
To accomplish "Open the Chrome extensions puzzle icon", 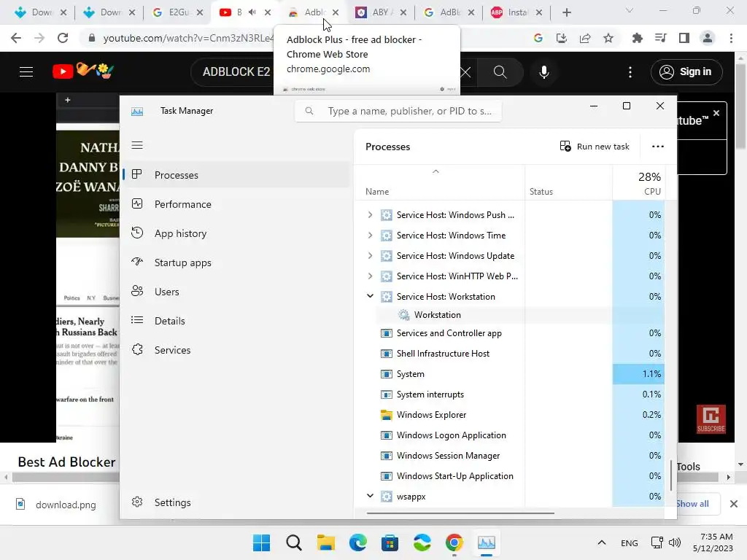I will [x=637, y=38].
